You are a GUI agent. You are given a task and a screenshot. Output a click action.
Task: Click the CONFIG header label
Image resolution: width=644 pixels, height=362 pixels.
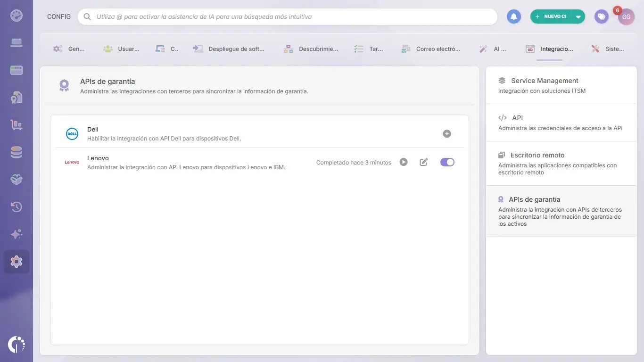(59, 16)
